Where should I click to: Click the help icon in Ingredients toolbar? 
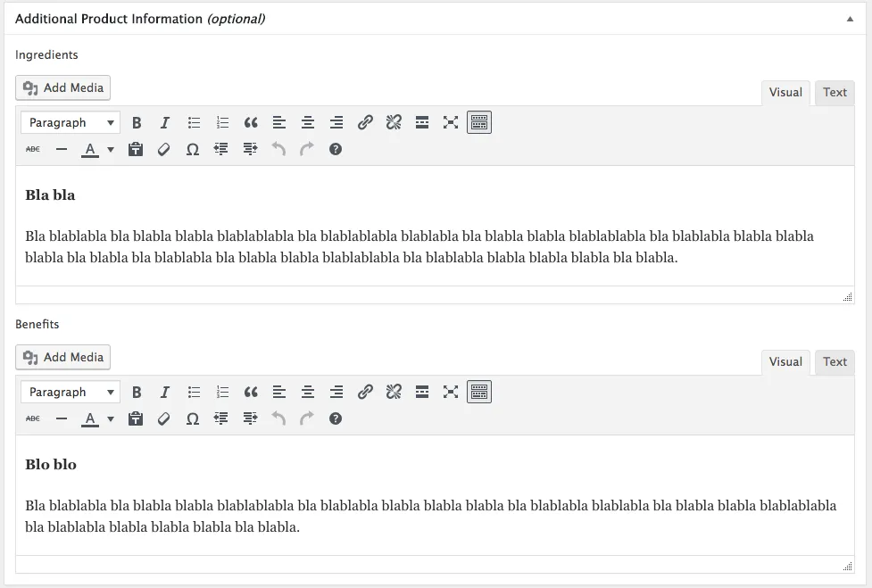point(336,150)
